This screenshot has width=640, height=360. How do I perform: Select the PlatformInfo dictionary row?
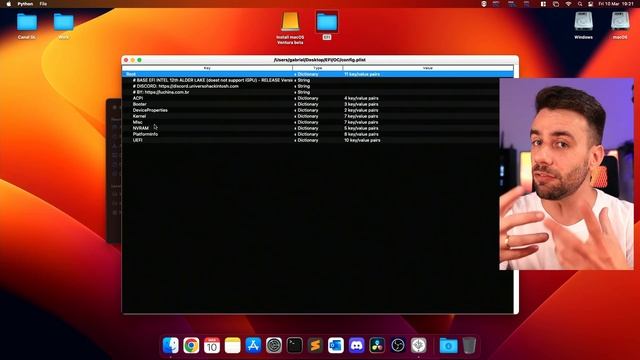click(310, 134)
